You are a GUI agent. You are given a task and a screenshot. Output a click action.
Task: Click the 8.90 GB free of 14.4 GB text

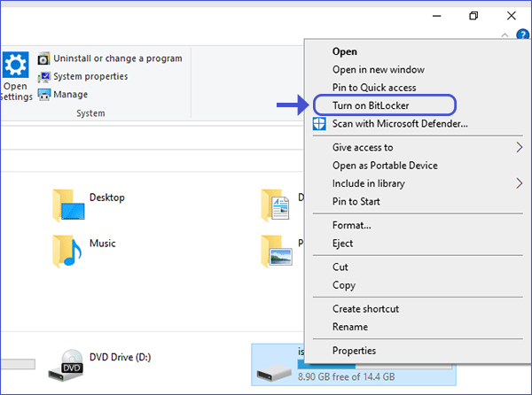347,376
